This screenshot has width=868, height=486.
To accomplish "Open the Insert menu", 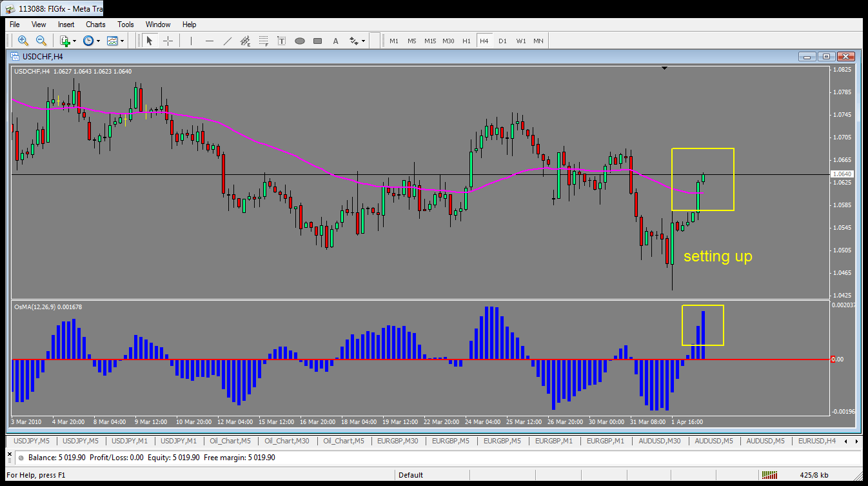I will pos(66,25).
